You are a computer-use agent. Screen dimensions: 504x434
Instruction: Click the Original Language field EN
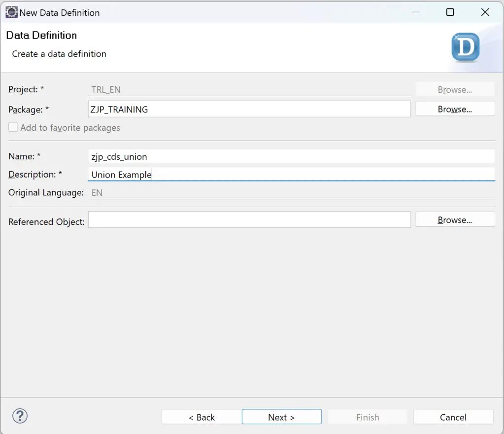click(x=292, y=192)
